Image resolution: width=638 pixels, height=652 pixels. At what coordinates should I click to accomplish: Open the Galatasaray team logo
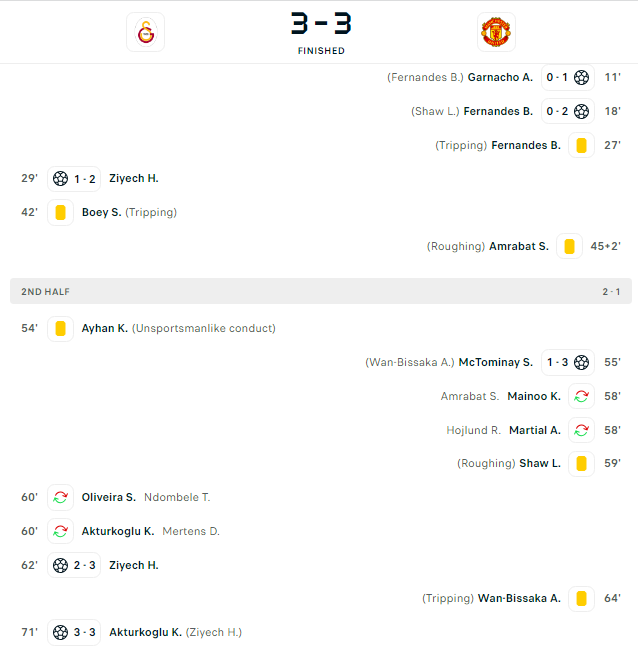tap(146, 32)
